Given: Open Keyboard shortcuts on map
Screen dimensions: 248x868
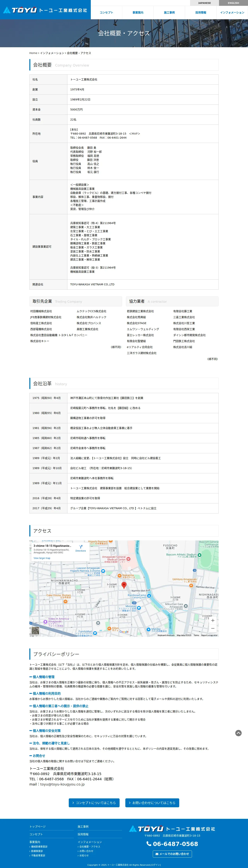Looking at the screenshot, I should tap(166, 635).
